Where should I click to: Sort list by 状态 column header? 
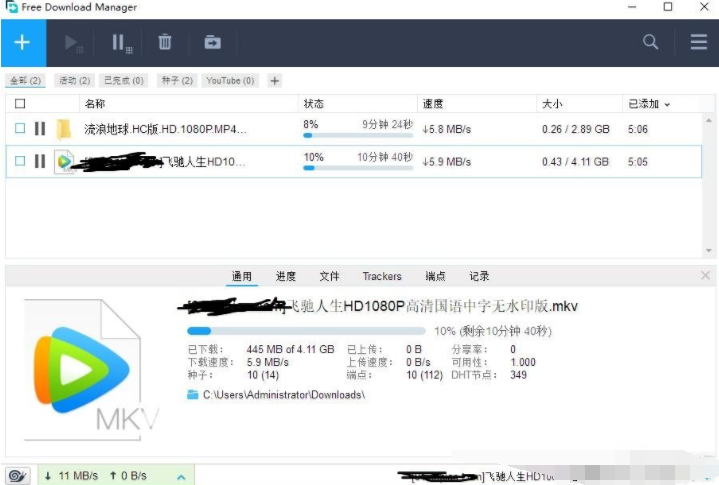(x=314, y=104)
